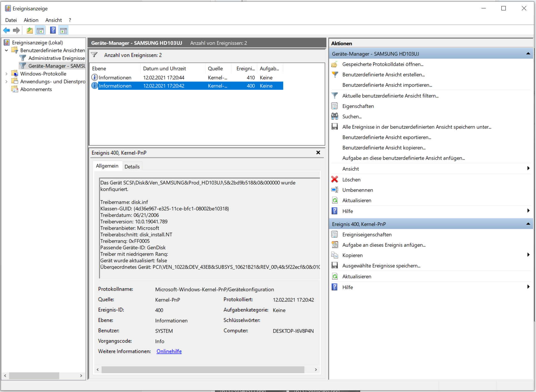Select the event with ID 410
Viewport: 536px width, 392px height.
click(x=187, y=78)
